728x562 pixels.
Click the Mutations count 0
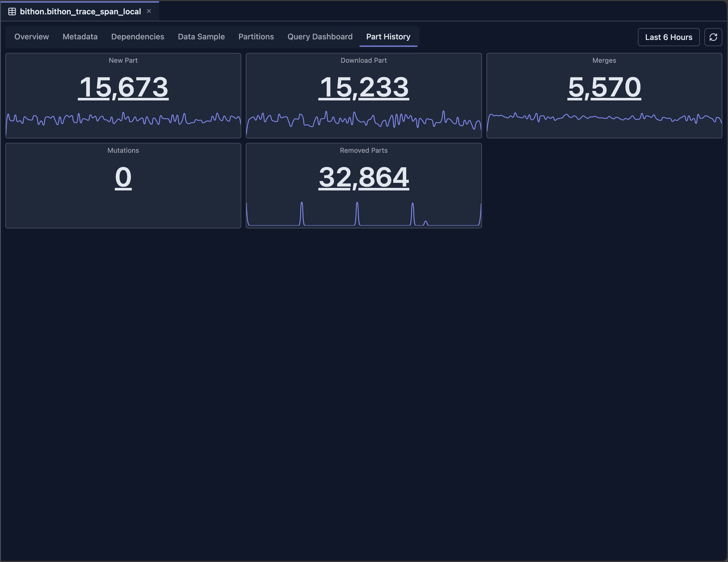(x=123, y=177)
